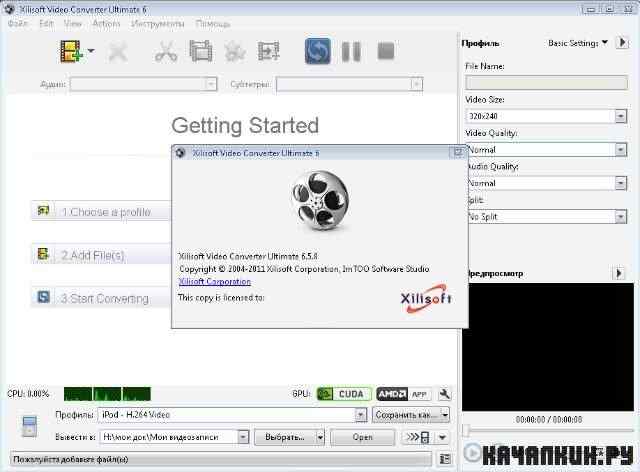Image resolution: width=640 pixels, height=472 pixels.
Task: Click step 2 Add File(s)
Action: (101, 255)
